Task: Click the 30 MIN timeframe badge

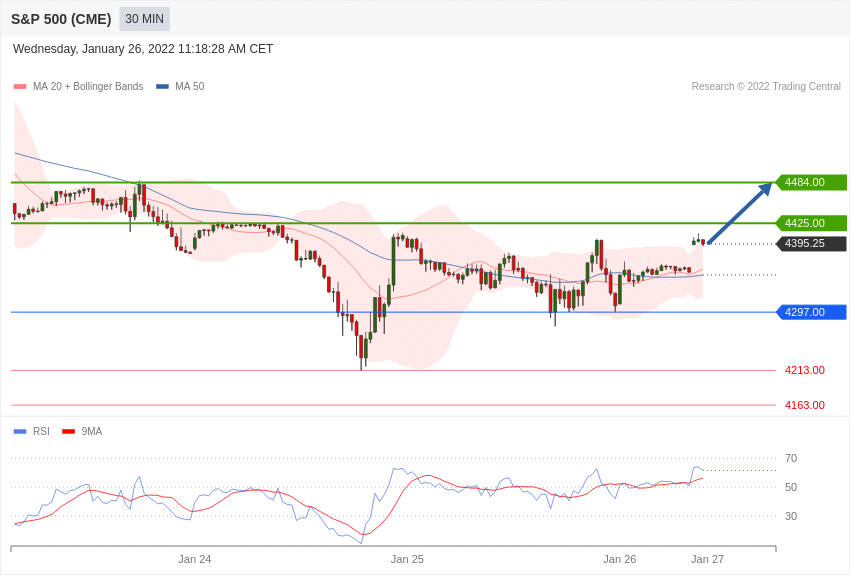Action: pyautogui.click(x=144, y=19)
